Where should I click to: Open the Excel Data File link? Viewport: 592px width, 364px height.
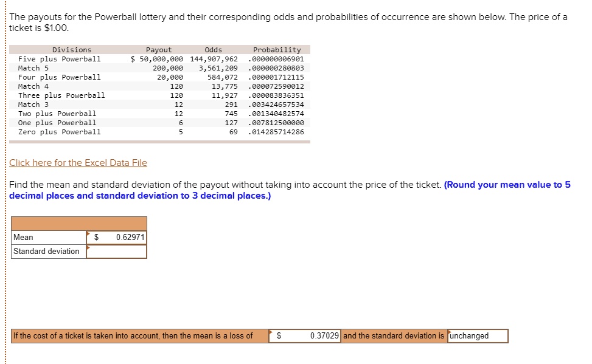(x=78, y=162)
